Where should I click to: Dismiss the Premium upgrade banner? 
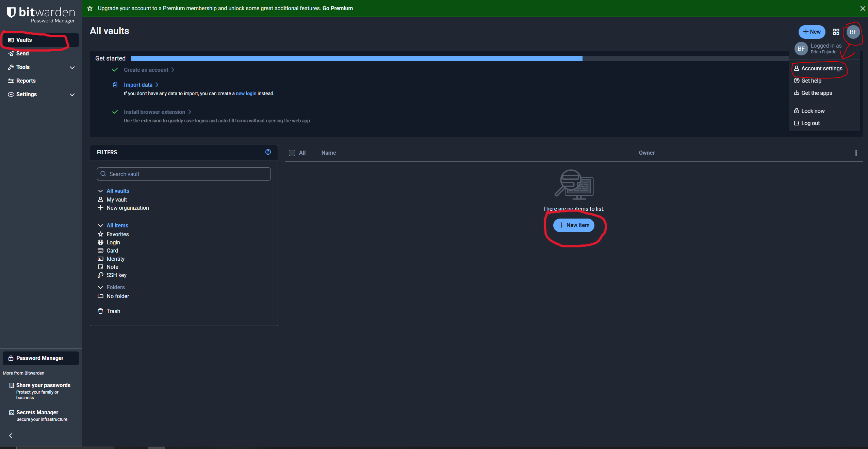pos(863,8)
